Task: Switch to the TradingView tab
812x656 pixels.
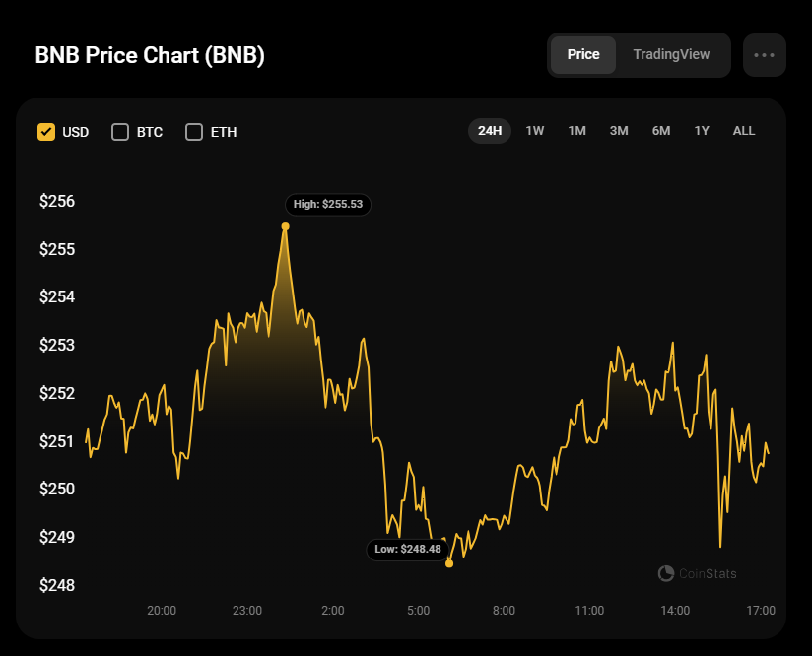Action: tap(671, 55)
